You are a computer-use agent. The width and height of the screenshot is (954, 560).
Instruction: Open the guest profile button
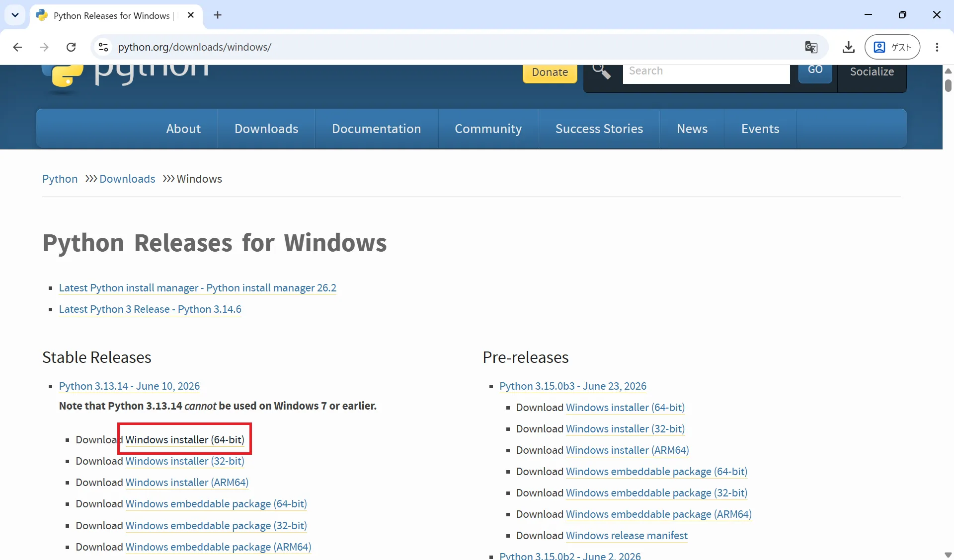click(892, 47)
